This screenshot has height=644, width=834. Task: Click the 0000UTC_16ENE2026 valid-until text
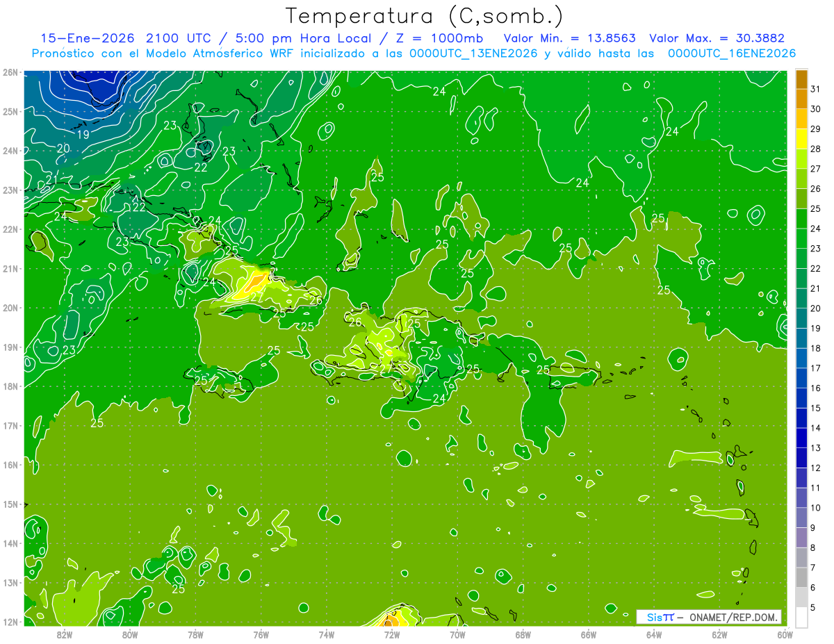coord(732,53)
